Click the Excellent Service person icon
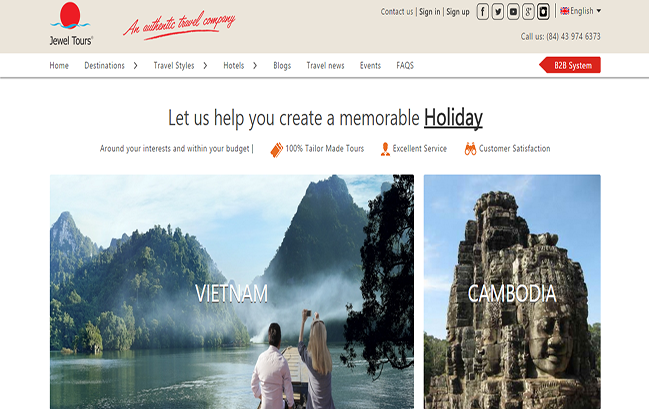Viewport: 649px width, 409px height. 385,149
